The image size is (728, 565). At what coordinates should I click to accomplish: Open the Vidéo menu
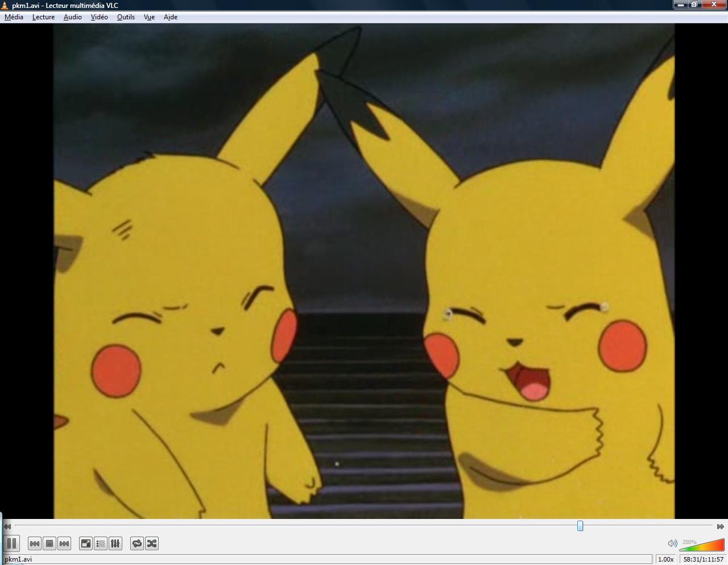[99, 17]
